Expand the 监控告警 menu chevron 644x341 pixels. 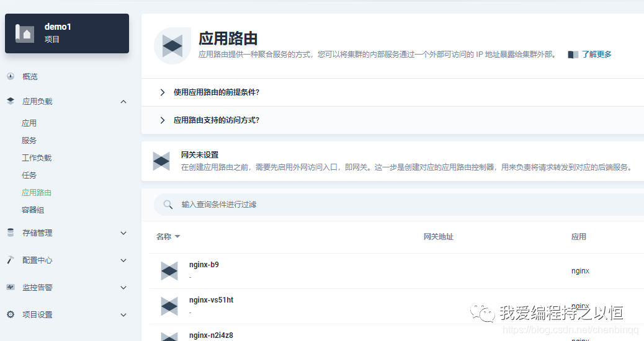pyautogui.click(x=123, y=288)
